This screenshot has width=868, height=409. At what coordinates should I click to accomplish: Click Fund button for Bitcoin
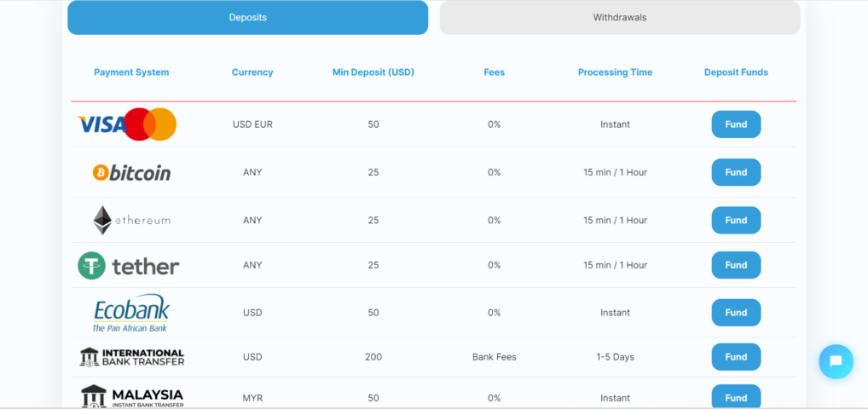pyautogui.click(x=736, y=172)
